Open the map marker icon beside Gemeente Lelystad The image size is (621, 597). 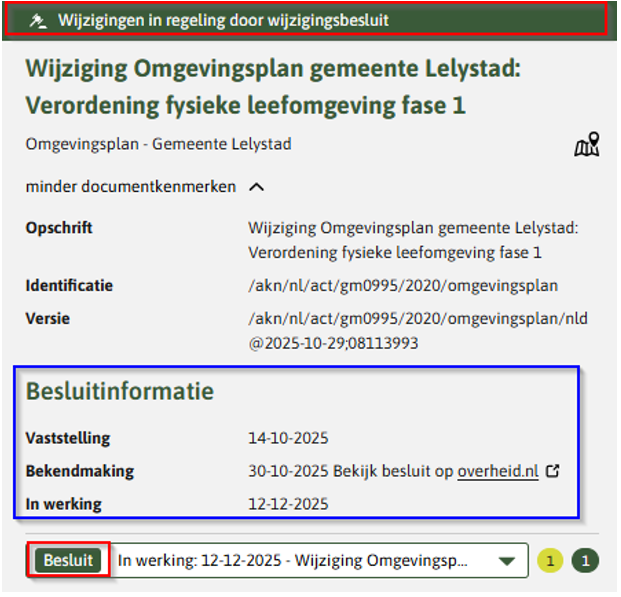(x=586, y=145)
